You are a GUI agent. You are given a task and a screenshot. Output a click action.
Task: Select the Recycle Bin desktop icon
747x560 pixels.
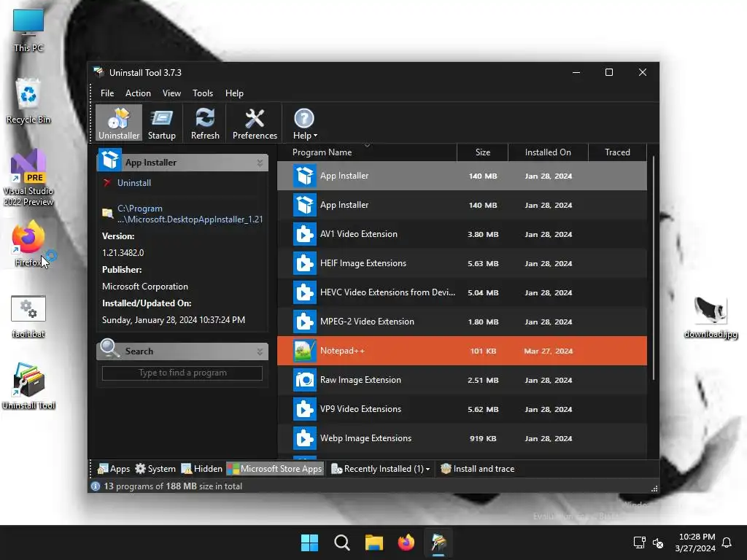pos(28,101)
